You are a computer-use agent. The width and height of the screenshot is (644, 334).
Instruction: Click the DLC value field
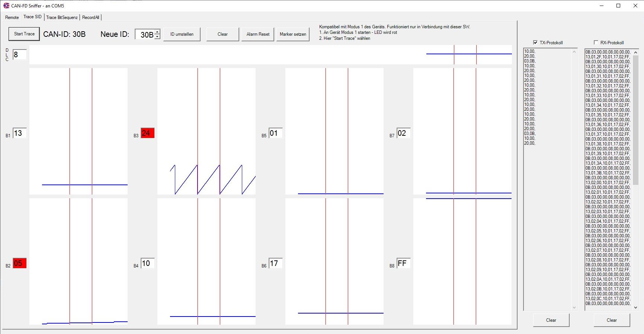click(x=19, y=55)
